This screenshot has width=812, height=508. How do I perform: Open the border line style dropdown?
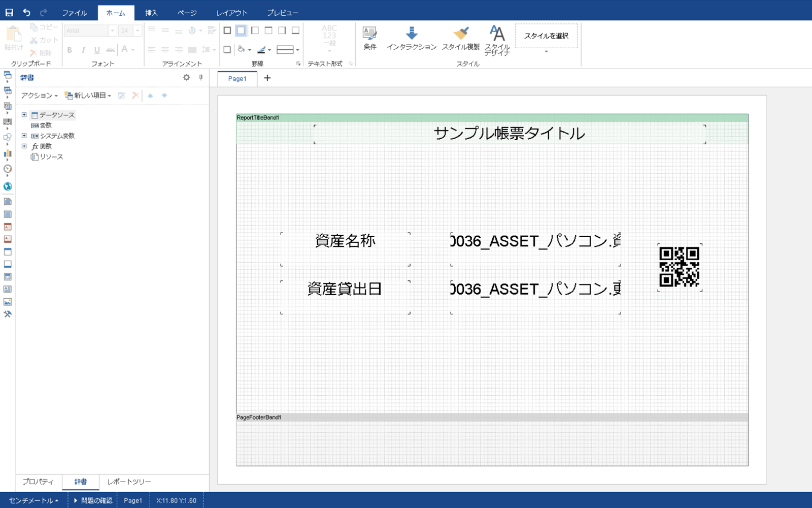tap(288, 50)
